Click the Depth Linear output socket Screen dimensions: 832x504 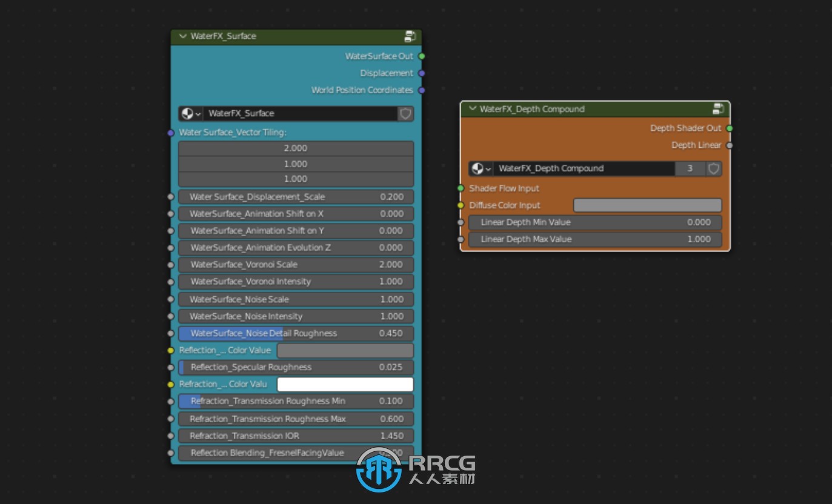[730, 145]
